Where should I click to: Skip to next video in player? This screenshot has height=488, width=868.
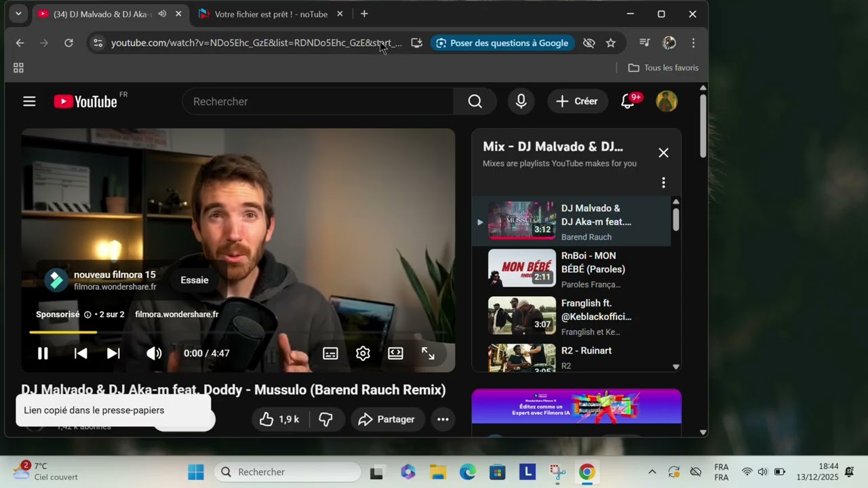[x=113, y=353]
